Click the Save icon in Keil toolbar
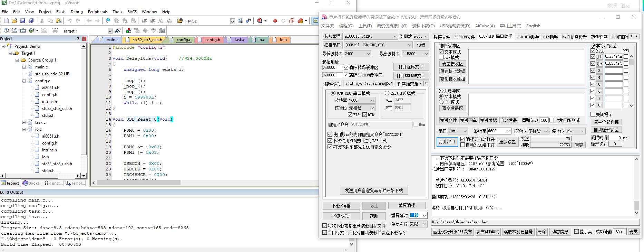The image size is (644, 252). (x=23, y=21)
